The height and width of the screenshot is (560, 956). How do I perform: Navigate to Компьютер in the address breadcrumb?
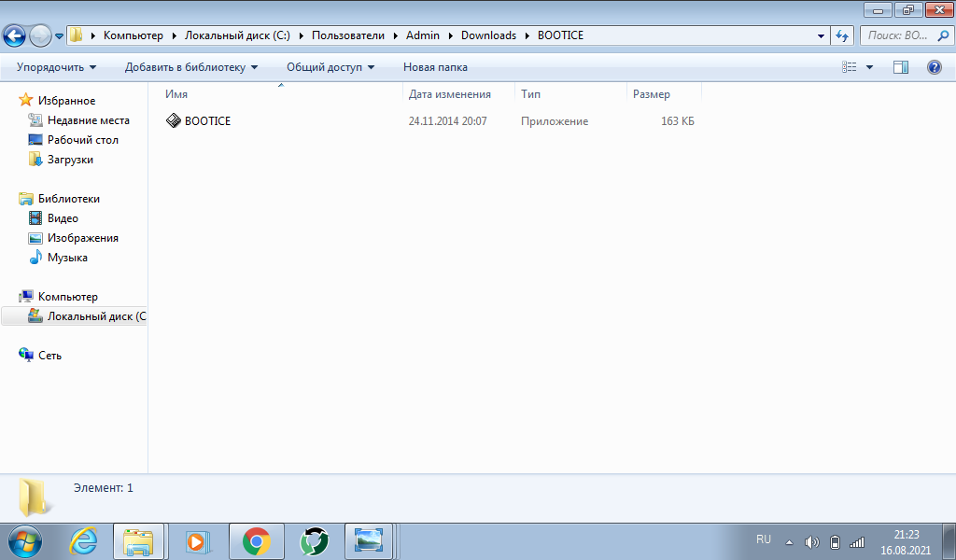point(133,35)
